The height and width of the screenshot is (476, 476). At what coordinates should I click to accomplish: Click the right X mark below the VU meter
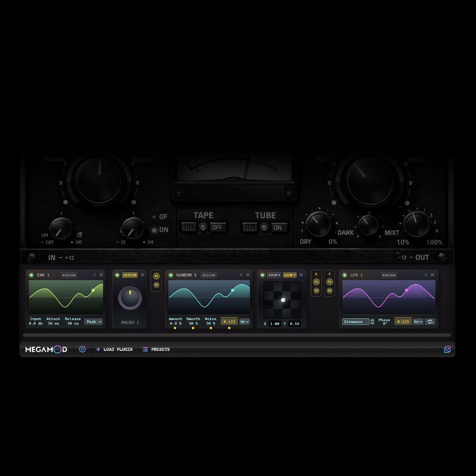click(289, 193)
